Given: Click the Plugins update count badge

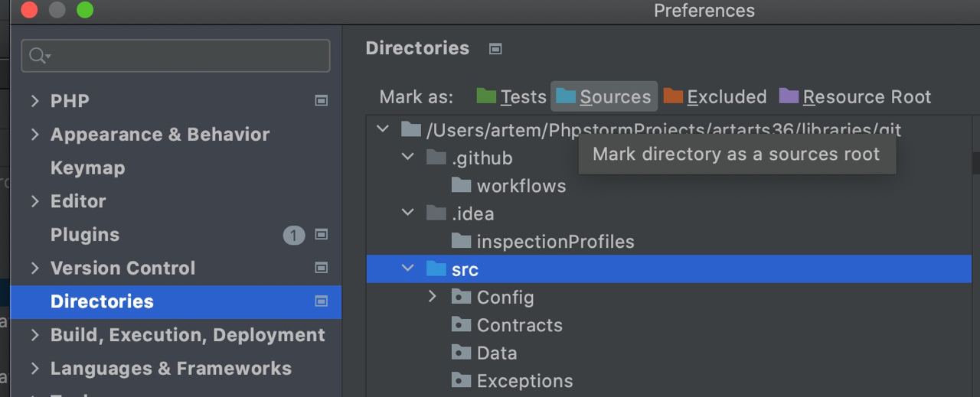Looking at the screenshot, I should click(x=294, y=235).
